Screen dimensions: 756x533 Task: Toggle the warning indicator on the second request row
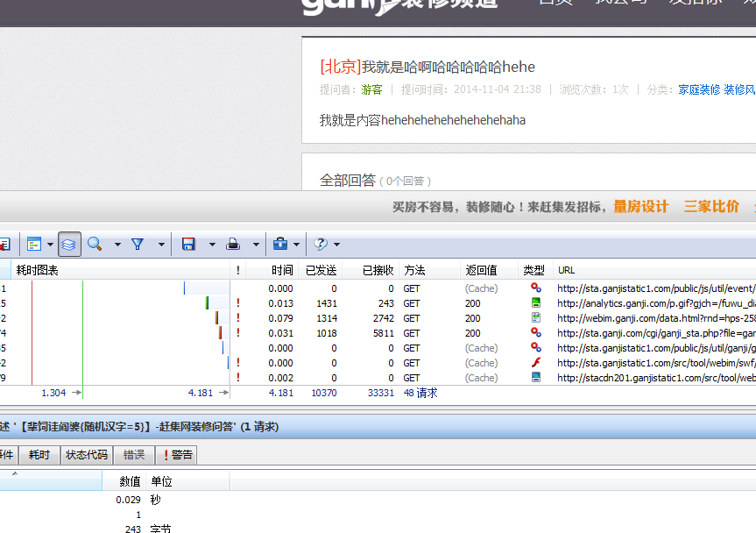tap(237, 302)
